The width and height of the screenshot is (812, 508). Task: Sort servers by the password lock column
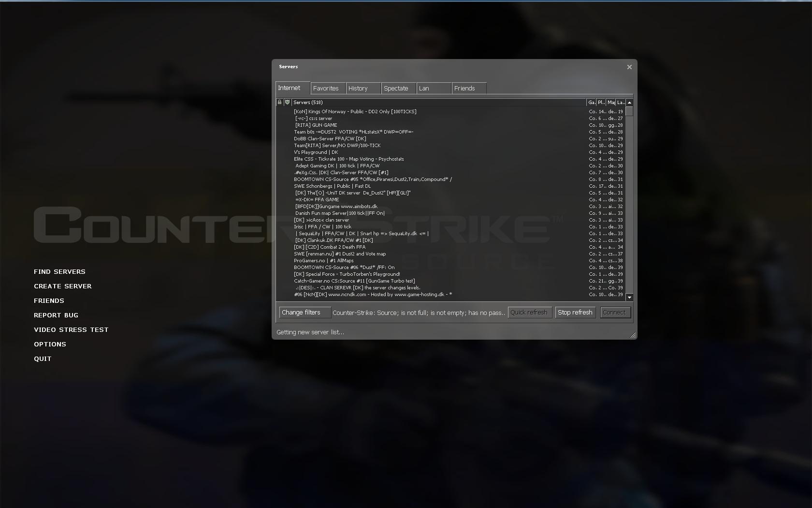click(279, 102)
